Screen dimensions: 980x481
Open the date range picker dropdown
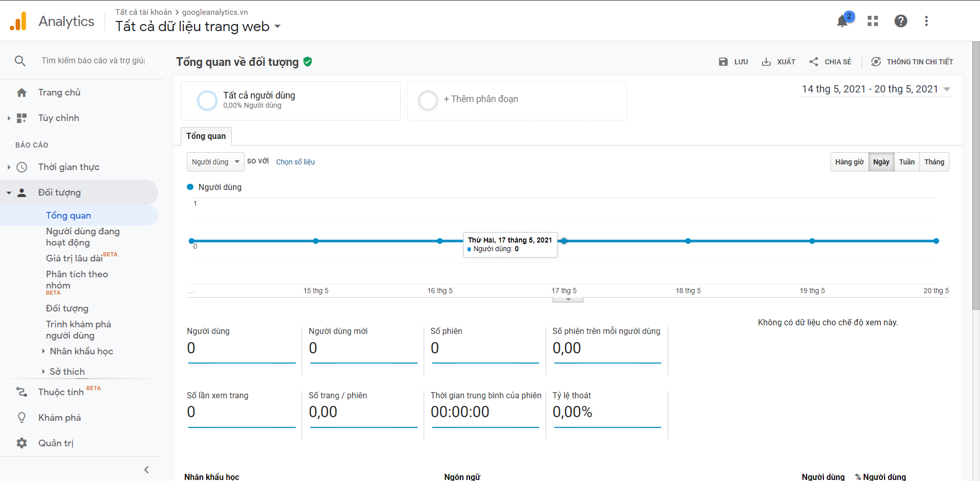(x=875, y=89)
